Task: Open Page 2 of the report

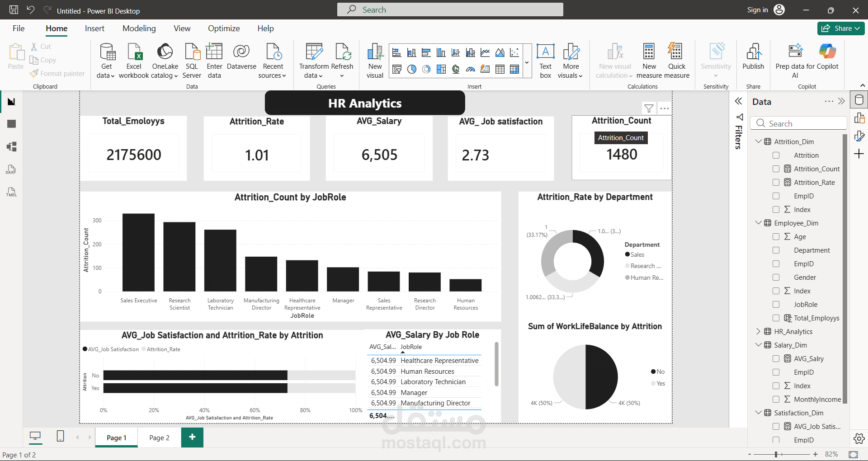Action: click(159, 437)
